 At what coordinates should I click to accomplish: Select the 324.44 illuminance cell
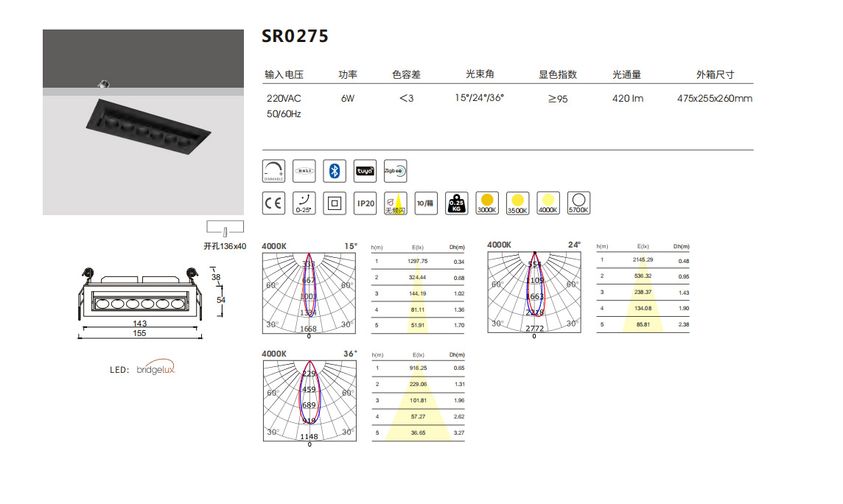[418, 277]
